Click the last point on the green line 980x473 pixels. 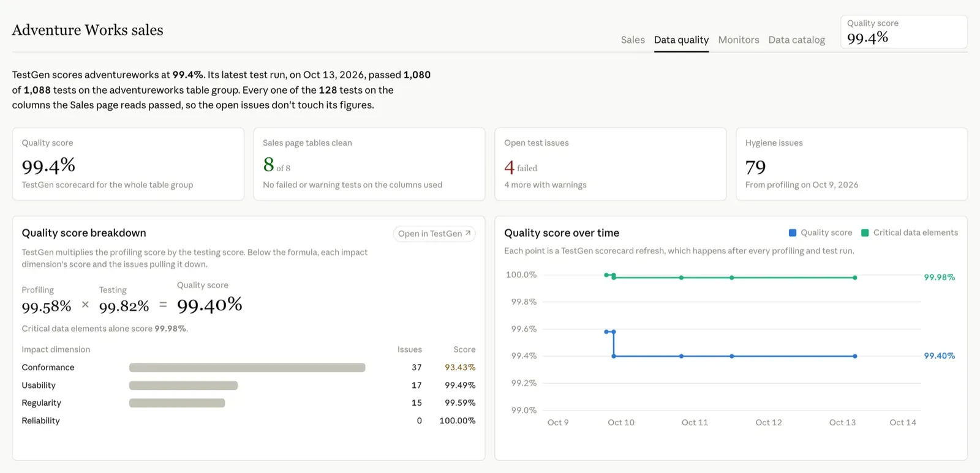pos(855,278)
